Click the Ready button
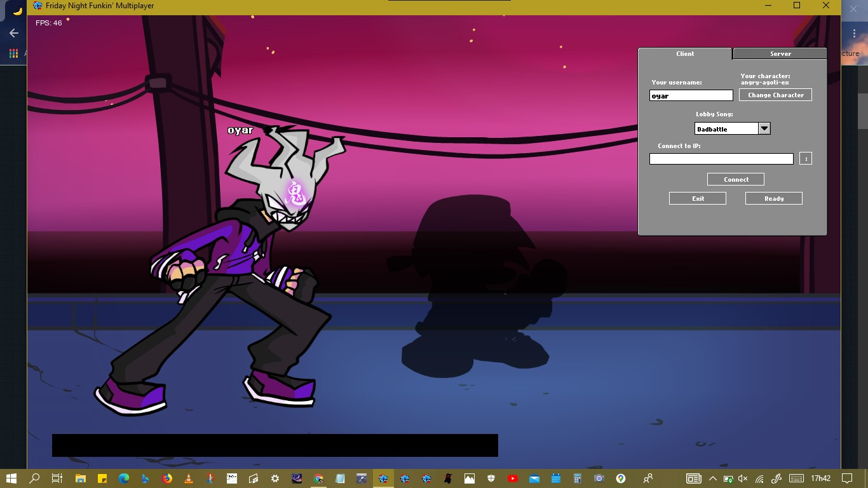 774,198
